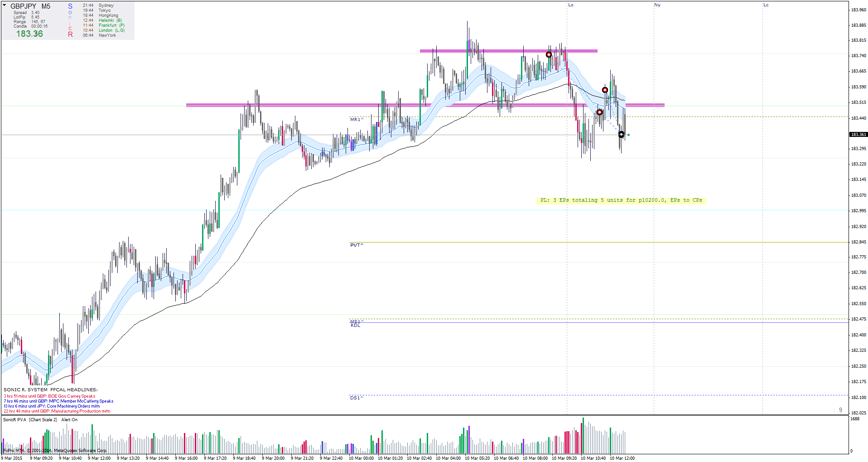Click the Helsinki (B) clock row

102,20
